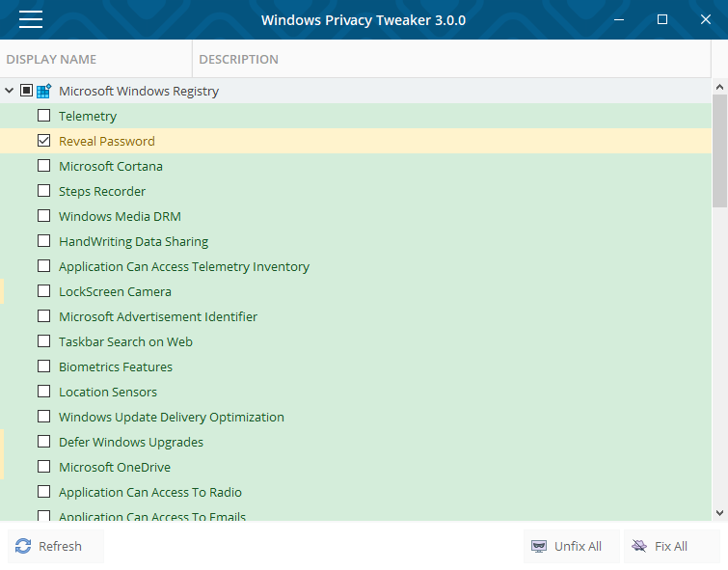728x570 pixels.
Task: Select the Microsoft OneDrive row
Action: point(115,467)
